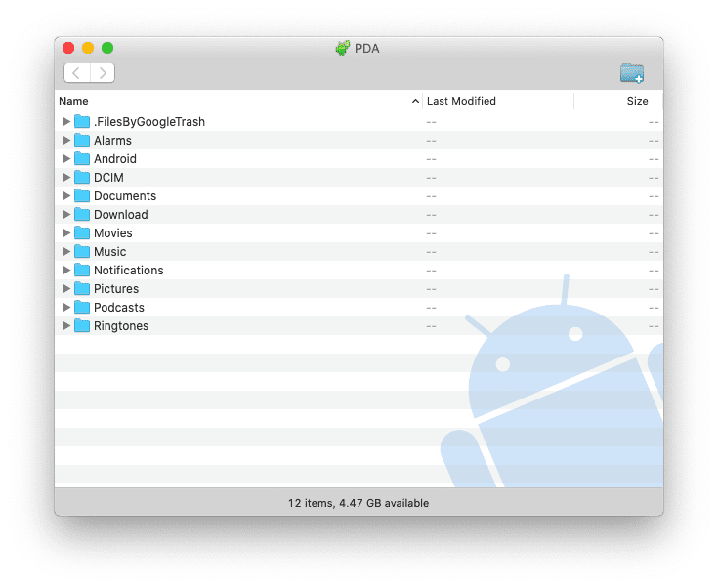The width and height of the screenshot is (718, 588).
Task: Expand the Music folder disclosure triangle
Action: point(66,251)
